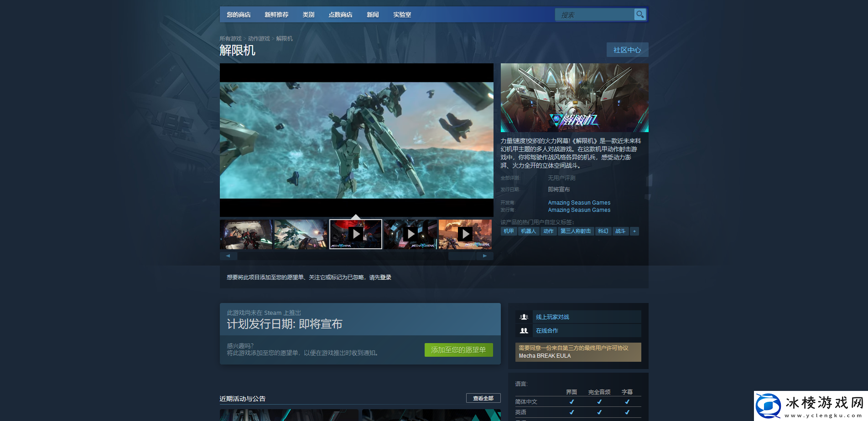Click the green 添加至您的愿望单 wishlist button

coord(458,350)
